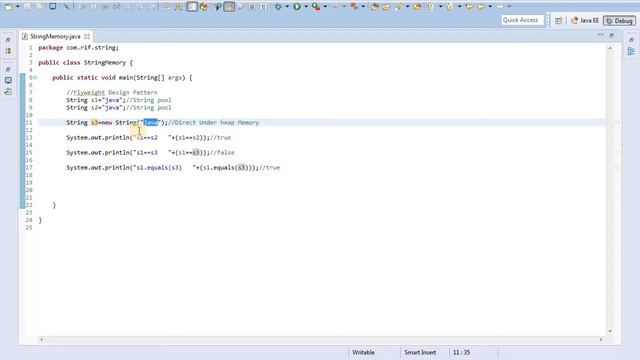The width and height of the screenshot is (640, 360).
Task: Click the Step Return icon
Action: (152, 7)
